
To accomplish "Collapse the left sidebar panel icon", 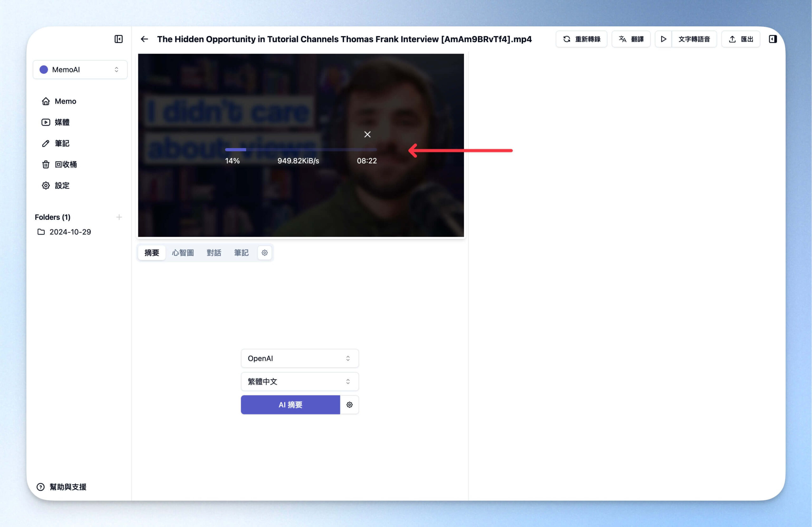I will pos(118,39).
